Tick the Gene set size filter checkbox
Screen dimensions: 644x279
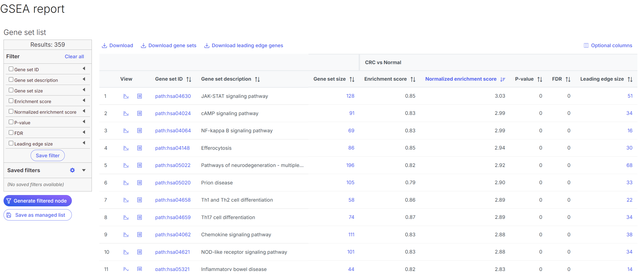tap(11, 90)
